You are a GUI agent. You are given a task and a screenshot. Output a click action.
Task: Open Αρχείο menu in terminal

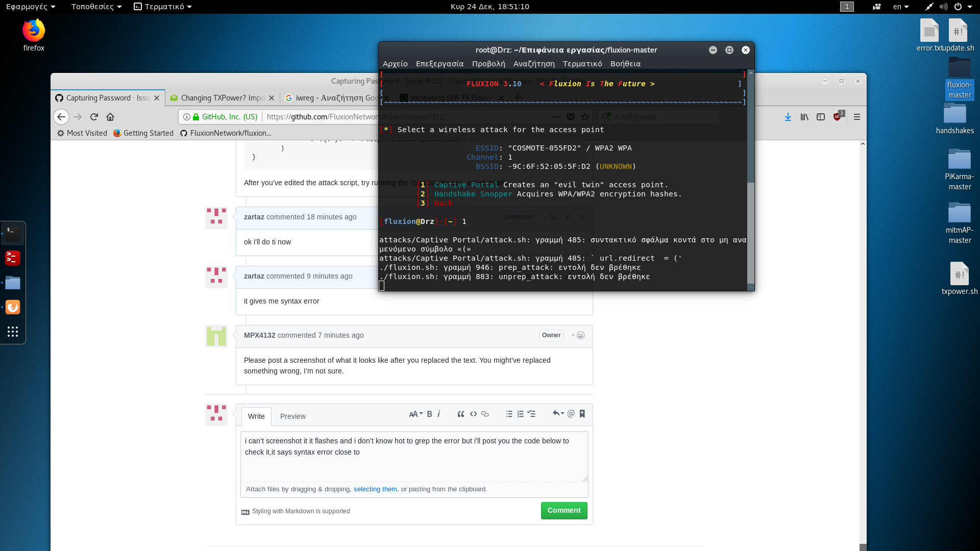[x=395, y=64]
